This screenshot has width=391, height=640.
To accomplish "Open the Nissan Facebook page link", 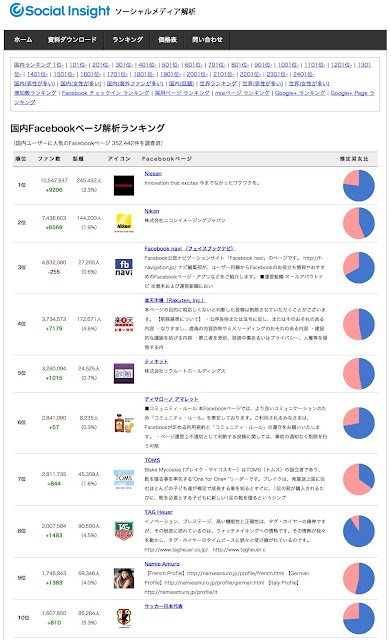I will (x=153, y=173).
